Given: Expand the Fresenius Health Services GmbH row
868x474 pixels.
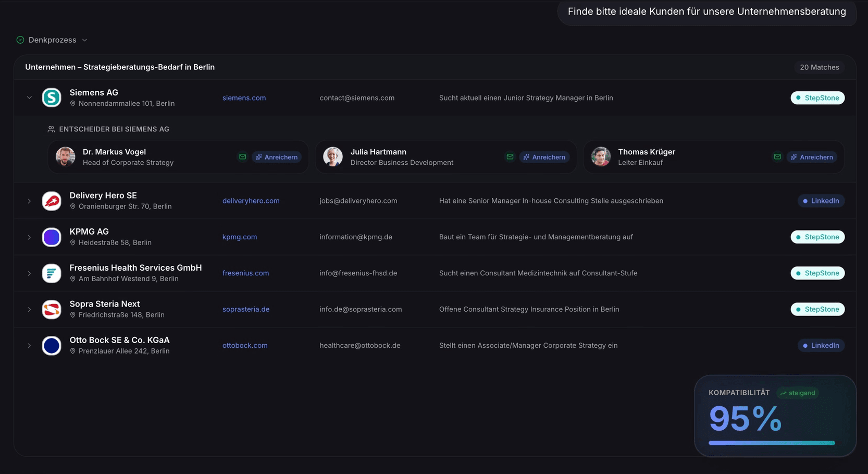Looking at the screenshot, I should point(29,273).
